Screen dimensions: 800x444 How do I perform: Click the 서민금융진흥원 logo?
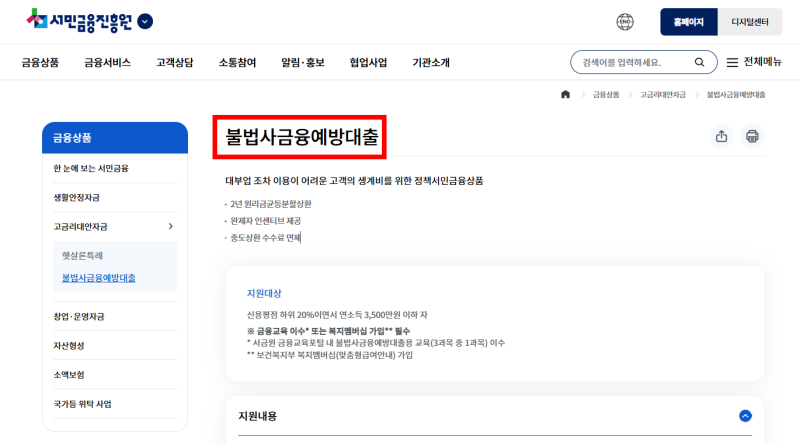[x=79, y=21]
